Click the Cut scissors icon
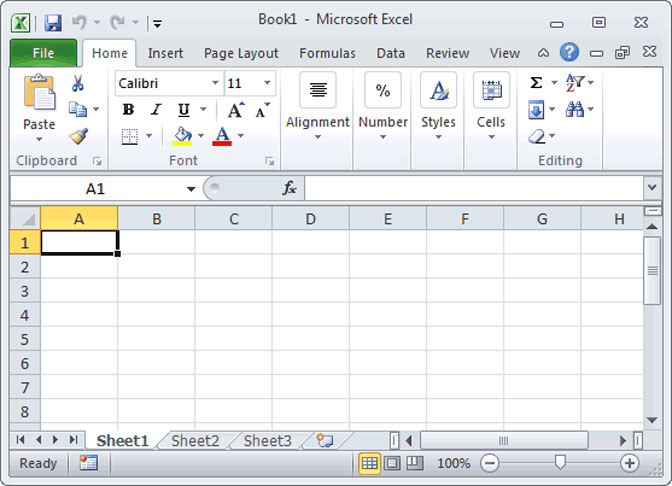Viewport: 672px width, 486px height. [x=78, y=83]
